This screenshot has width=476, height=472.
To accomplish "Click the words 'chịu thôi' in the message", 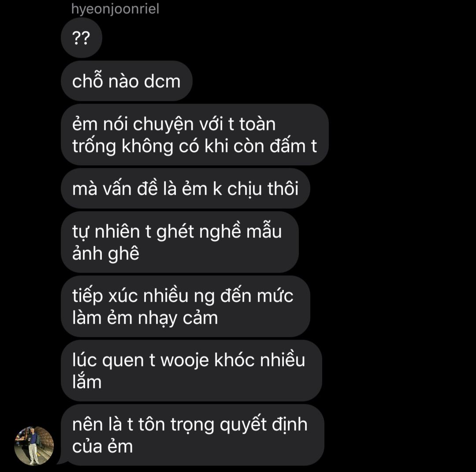I will coord(263,189).
